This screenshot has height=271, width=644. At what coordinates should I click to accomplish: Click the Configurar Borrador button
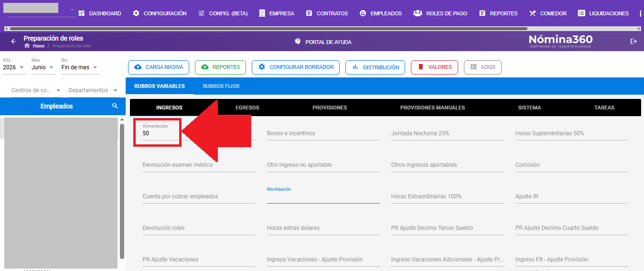point(296,67)
